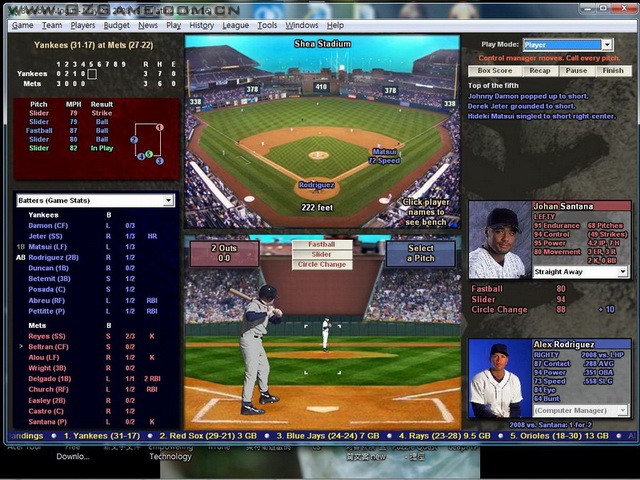
Task: Open the Help menu
Action: coord(335,25)
